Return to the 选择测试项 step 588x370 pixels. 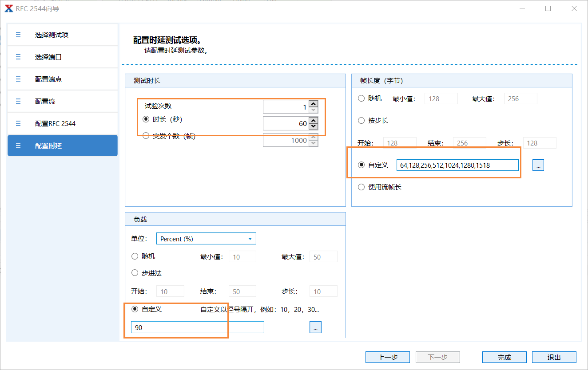tap(62, 35)
